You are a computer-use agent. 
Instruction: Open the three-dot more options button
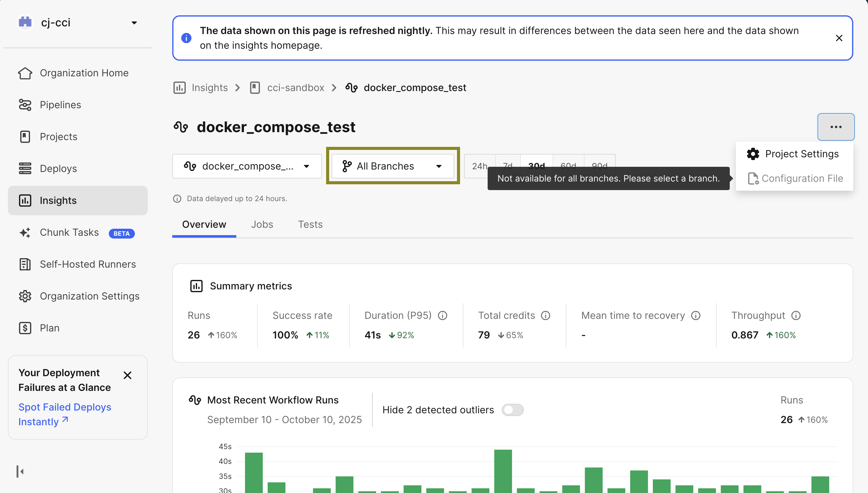[x=836, y=127]
